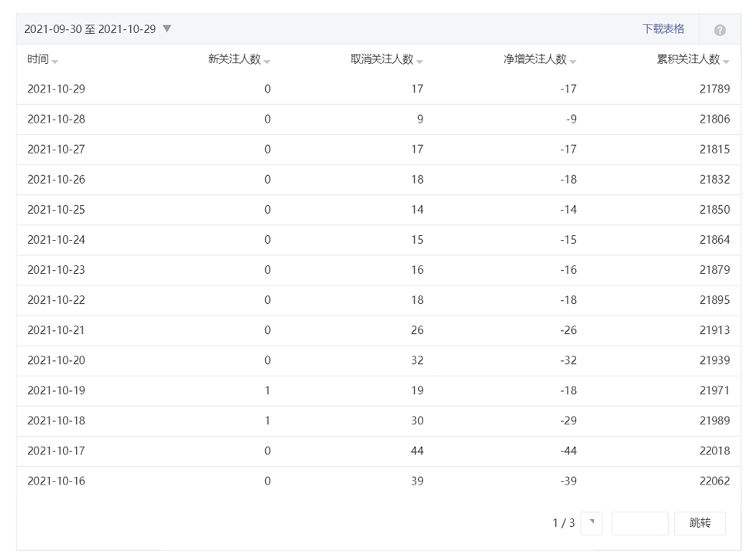Select the date cell 2021-10-28
The image size is (756, 552).
(57, 119)
